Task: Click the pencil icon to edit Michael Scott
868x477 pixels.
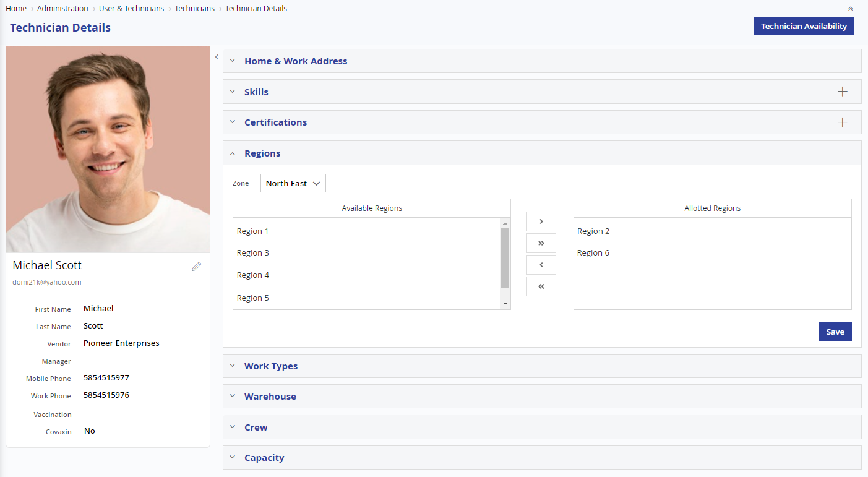Action: click(x=196, y=266)
